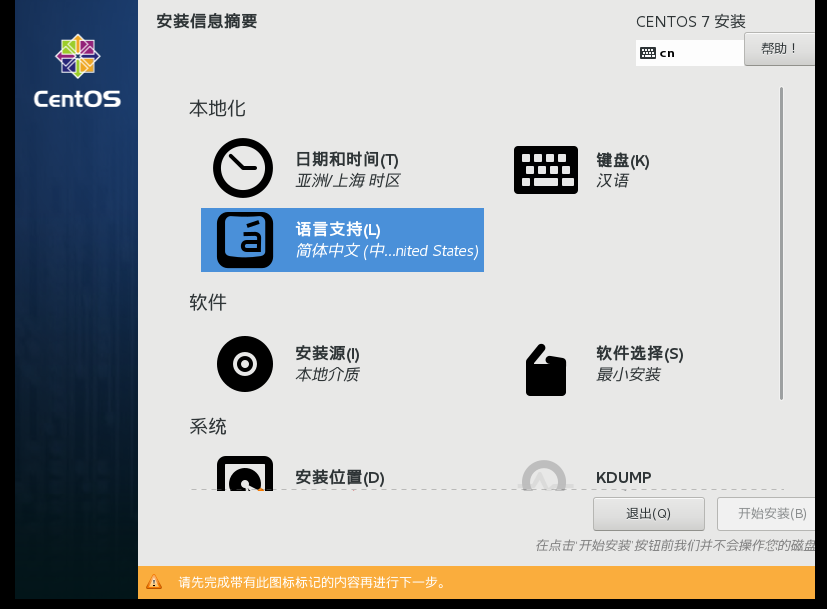The width and height of the screenshot is (827, 609).
Task: Open the KDUMP configuration icon
Action: coord(544,478)
